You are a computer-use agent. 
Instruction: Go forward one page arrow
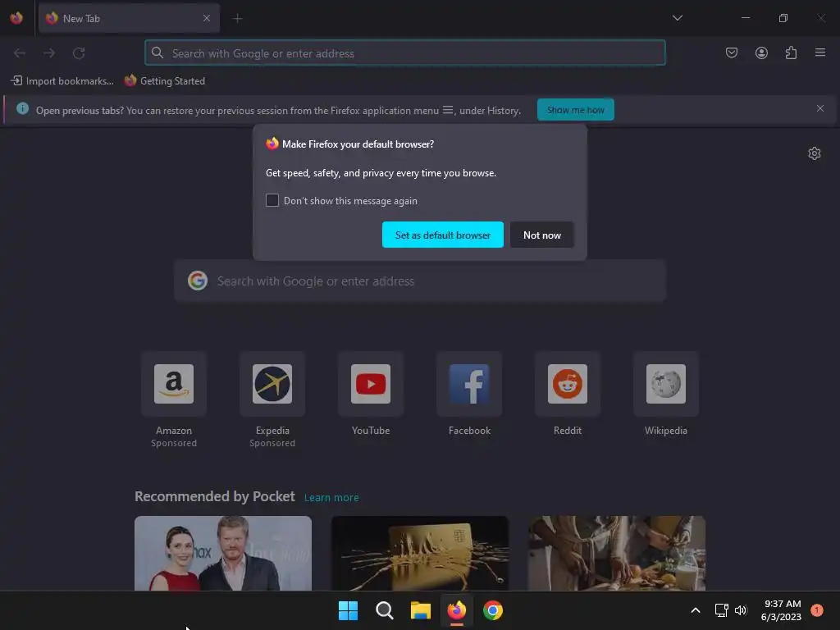pyautogui.click(x=49, y=53)
